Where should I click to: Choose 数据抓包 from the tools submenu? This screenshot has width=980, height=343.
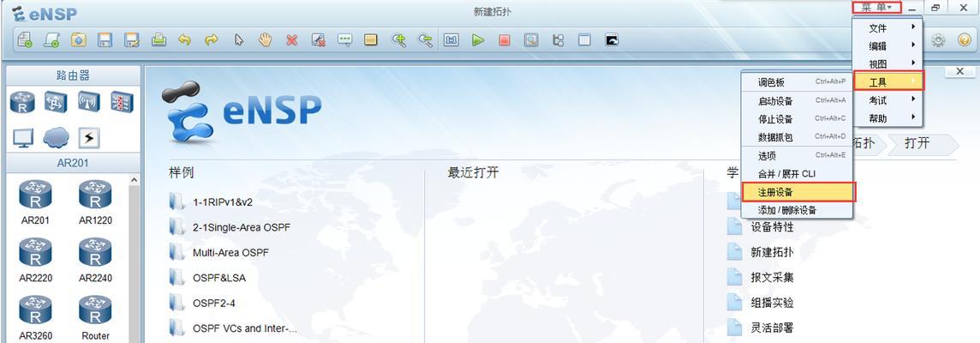797,137
